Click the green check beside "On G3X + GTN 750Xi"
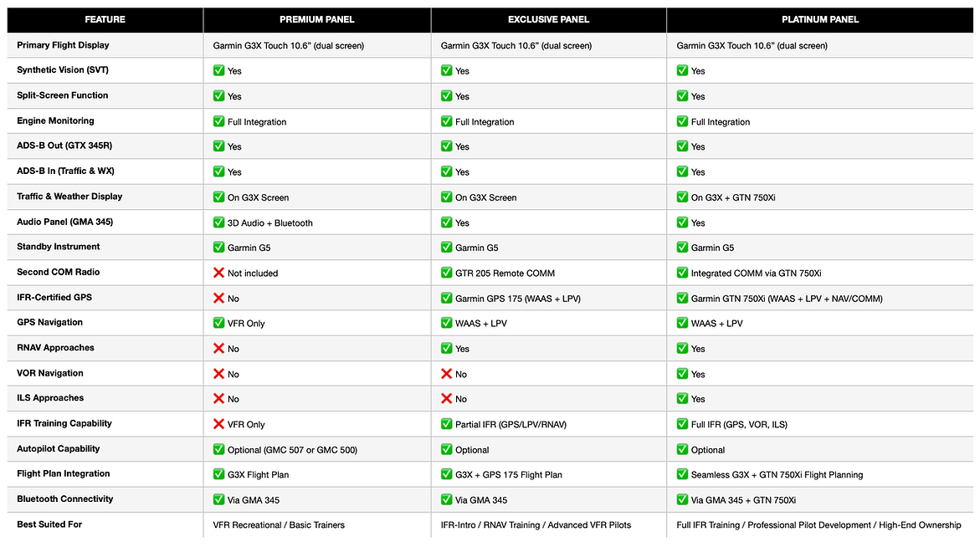This screenshot has height=547, width=980. [x=682, y=197]
